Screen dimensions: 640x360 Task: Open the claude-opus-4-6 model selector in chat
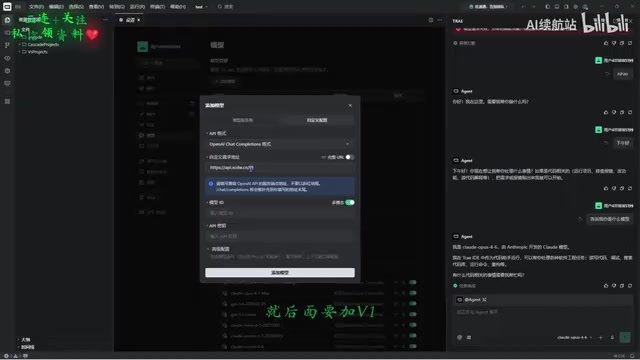575,337
